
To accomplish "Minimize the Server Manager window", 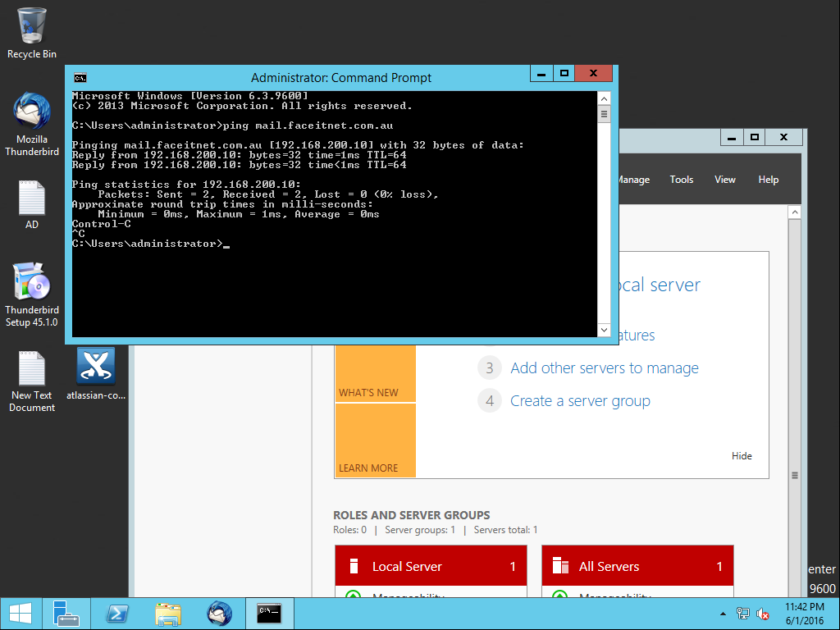I will click(731, 137).
